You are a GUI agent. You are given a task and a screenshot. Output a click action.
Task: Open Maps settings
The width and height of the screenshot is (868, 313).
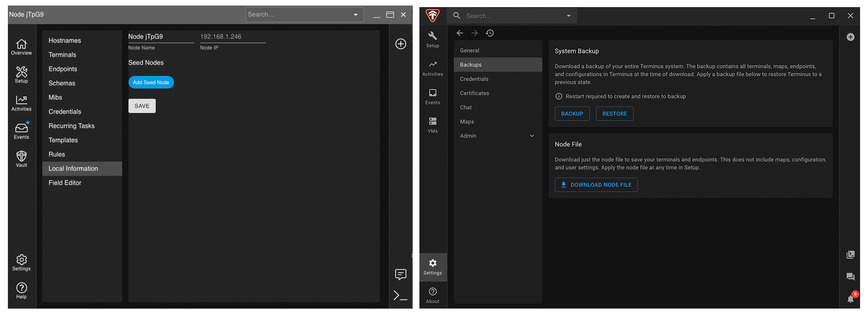pyautogui.click(x=498, y=122)
